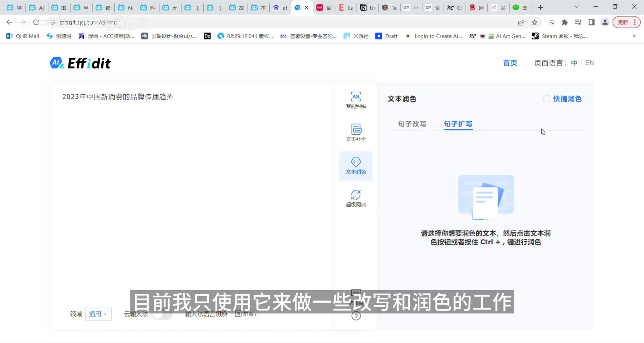Select the 句子扩写 tab
Screen dimensions: 644x343
[458, 124]
